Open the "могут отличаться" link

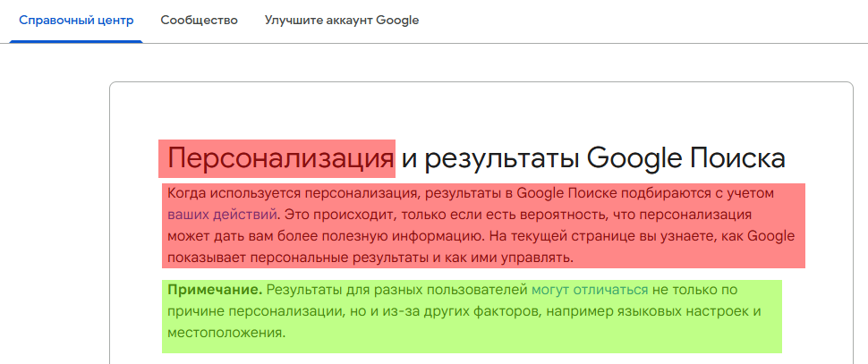590,290
